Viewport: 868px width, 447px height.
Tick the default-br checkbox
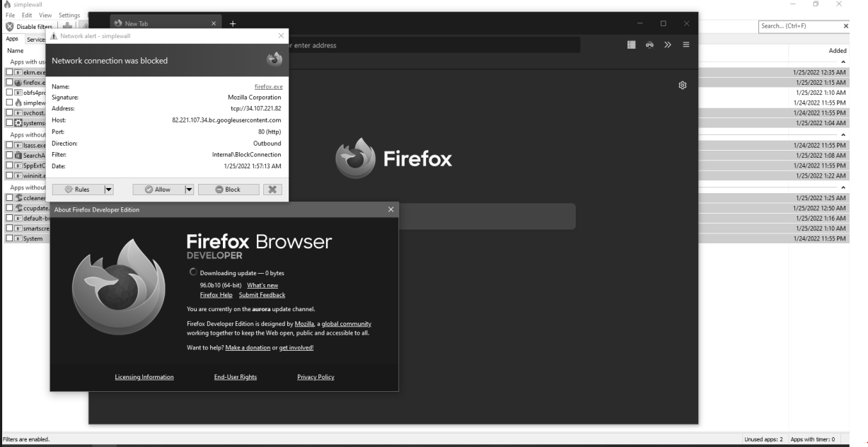pyautogui.click(x=9, y=218)
